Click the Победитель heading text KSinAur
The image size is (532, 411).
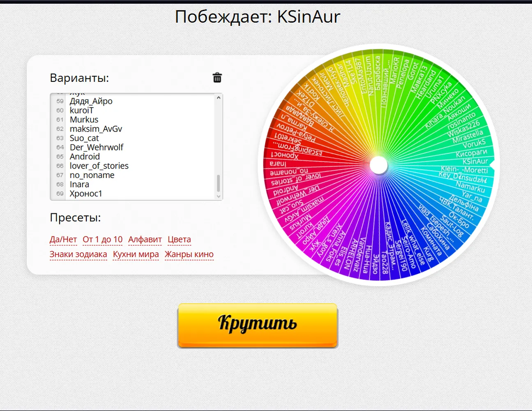point(309,17)
